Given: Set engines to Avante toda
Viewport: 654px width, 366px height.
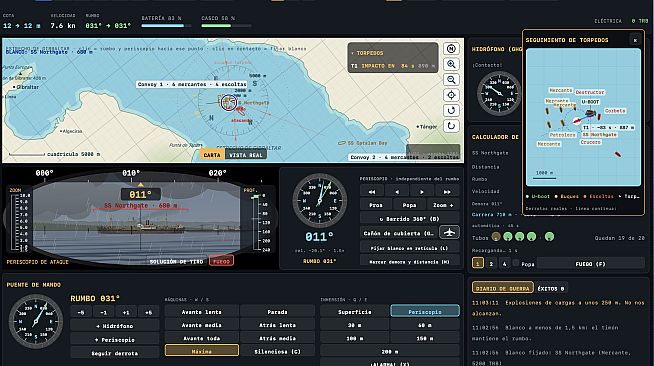Looking at the screenshot, I should coord(201,338).
